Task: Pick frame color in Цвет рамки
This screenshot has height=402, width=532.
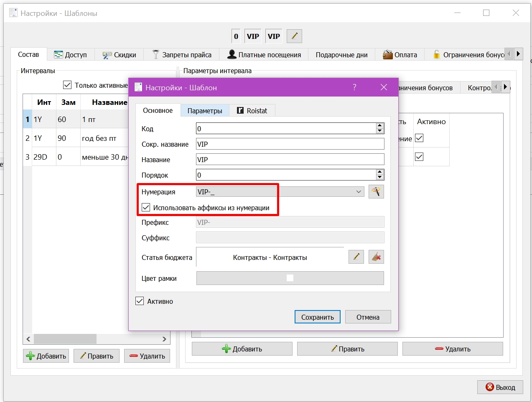Action: click(290, 278)
